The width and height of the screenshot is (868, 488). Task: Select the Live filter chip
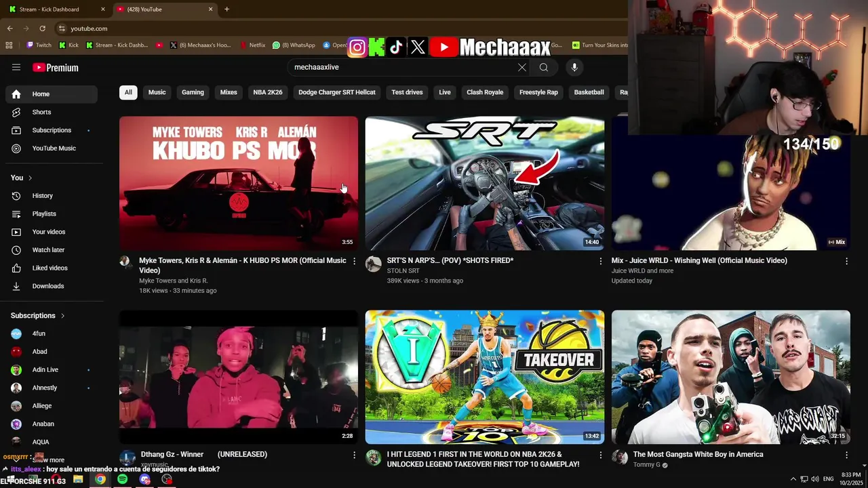pyautogui.click(x=445, y=92)
